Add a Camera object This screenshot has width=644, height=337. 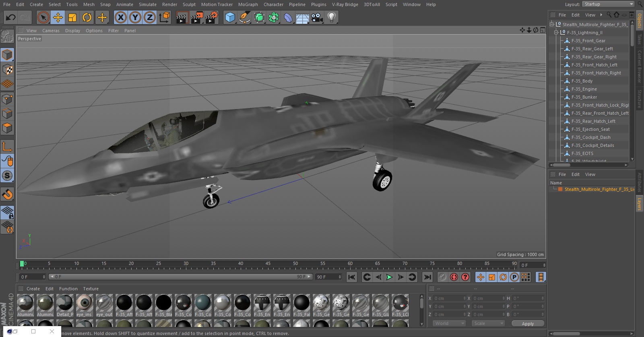point(317,17)
